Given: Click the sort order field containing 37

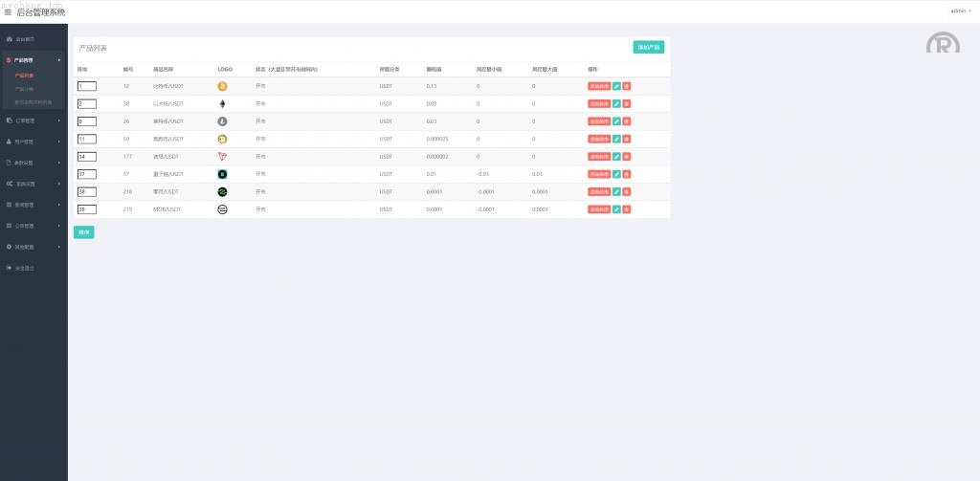Looking at the screenshot, I should tap(87, 174).
